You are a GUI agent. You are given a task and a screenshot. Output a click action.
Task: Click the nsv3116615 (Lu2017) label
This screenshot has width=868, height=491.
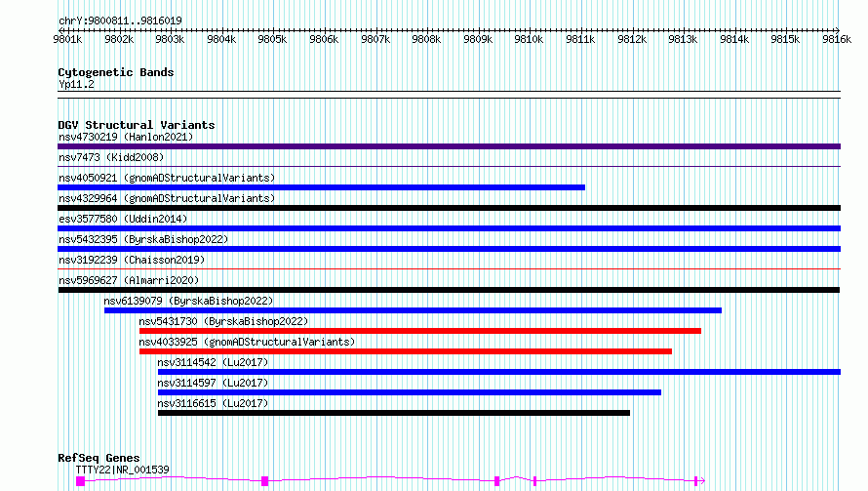(x=213, y=403)
